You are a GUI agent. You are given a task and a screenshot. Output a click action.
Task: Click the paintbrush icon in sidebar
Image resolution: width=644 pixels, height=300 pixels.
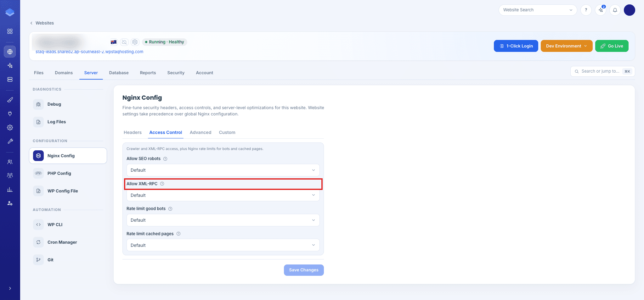pyautogui.click(x=10, y=100)
